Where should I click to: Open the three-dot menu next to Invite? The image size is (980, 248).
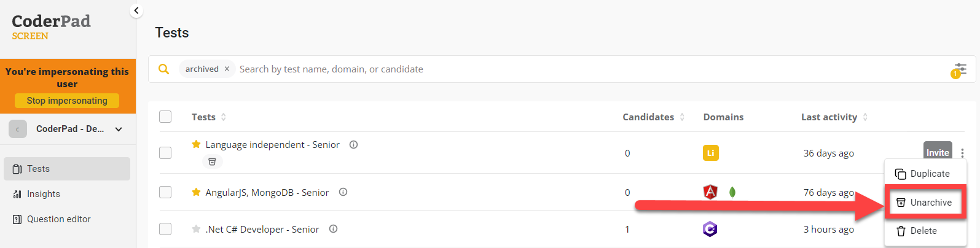(962, 153)
